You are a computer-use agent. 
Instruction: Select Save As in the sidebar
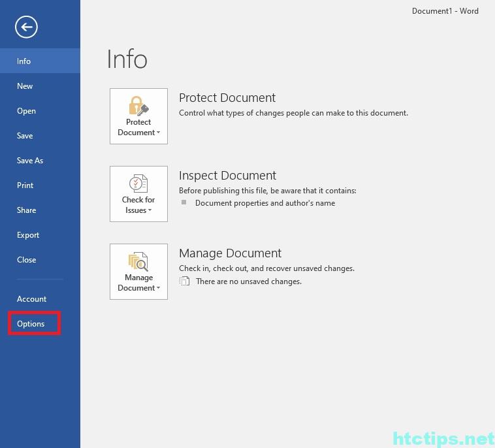pos(30,160)
